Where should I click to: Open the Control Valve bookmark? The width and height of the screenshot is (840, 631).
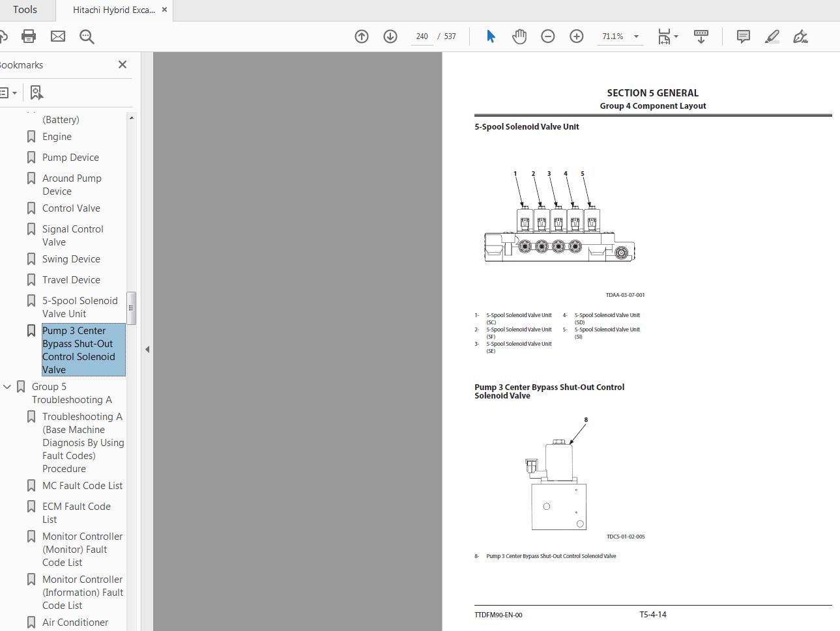click(71, 208)
